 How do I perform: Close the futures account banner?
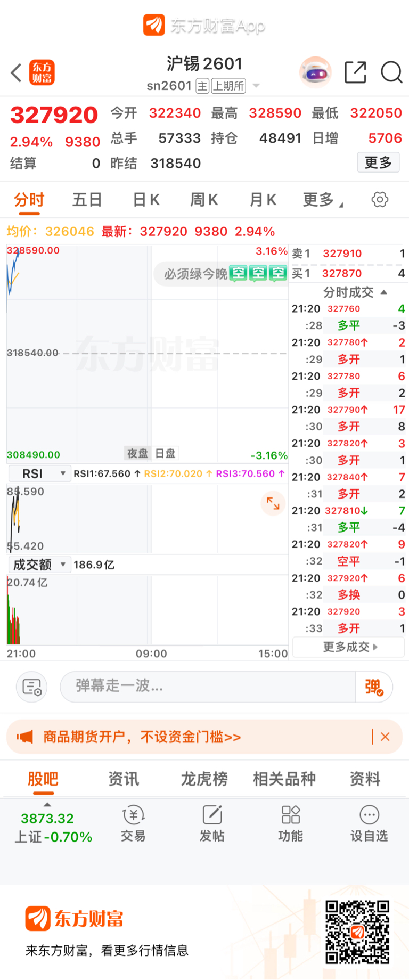[x=385, y=737]
